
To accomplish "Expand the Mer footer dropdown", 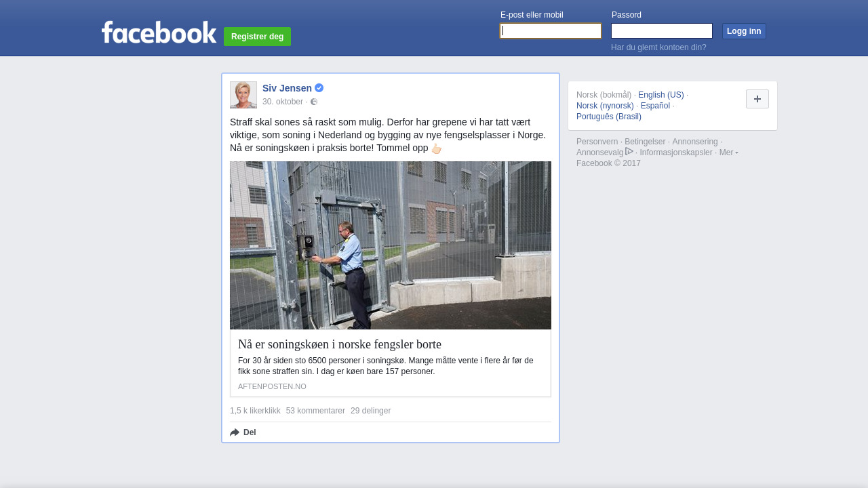I will coord(728,152).
